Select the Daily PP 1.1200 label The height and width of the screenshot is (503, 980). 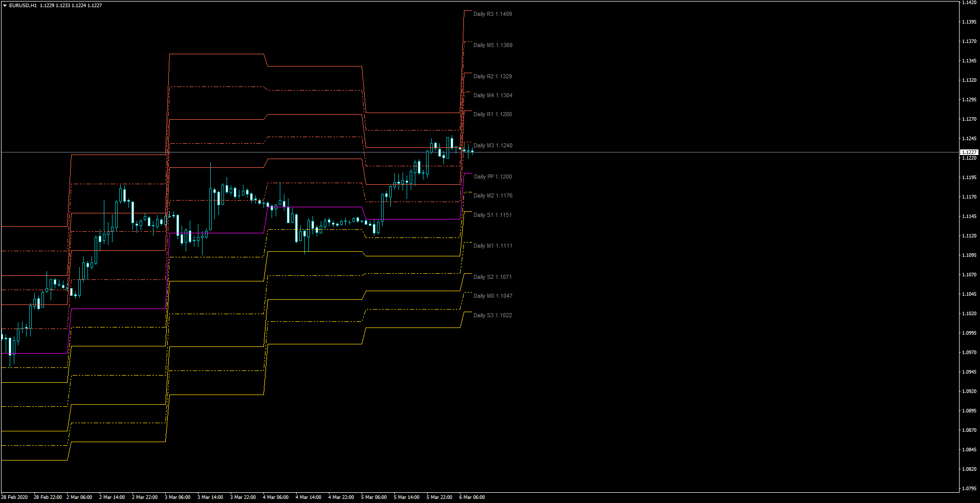493,177
